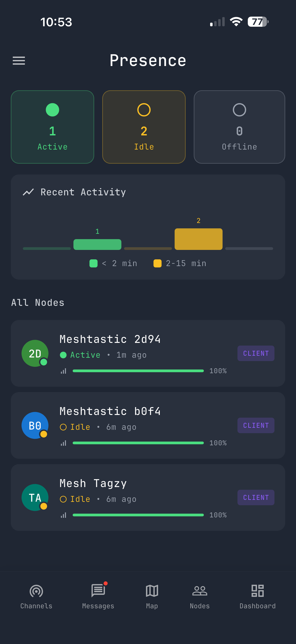Viewport: 296px width, 644px height.
Task: Tap the B0 avatar of Meshtastic b0f4
Action: [35, 425]
